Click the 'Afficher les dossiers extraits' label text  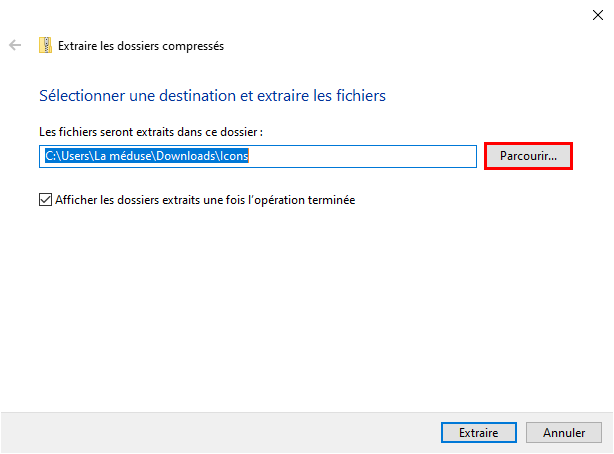click(x=205, y=200)
